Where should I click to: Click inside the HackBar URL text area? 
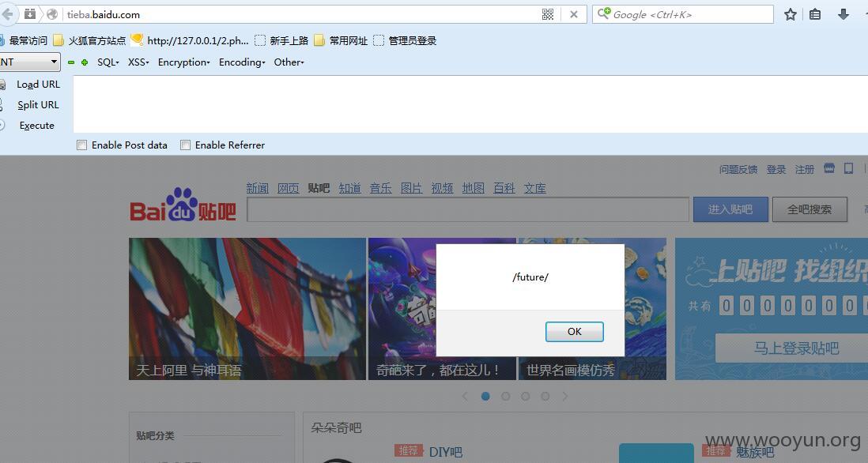[470, 104]
